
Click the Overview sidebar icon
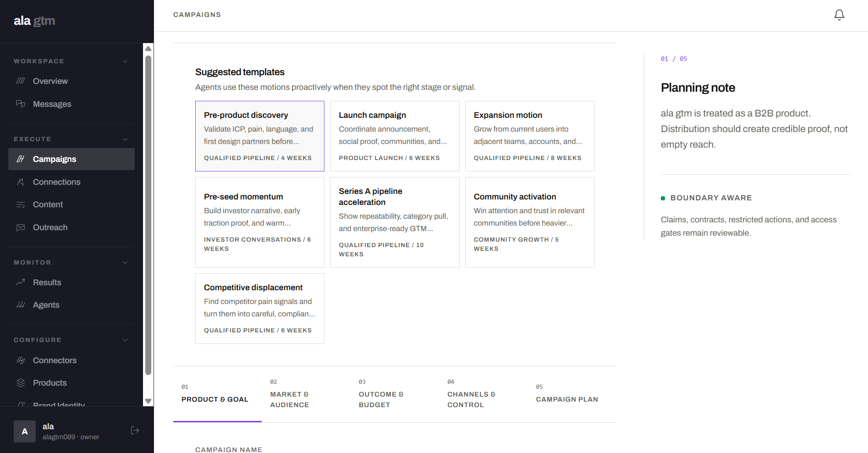[x=21, y=81]
